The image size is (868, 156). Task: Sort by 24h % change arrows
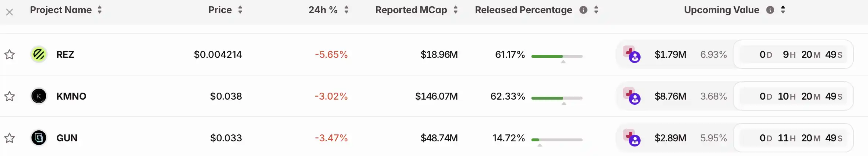pos(346,10)
